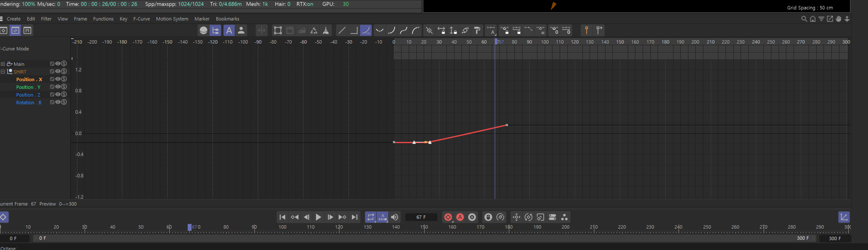
Task: Toggle Lock Tangent Length horizontal-arrow lock icon
Action: click(x=441, y=30)
